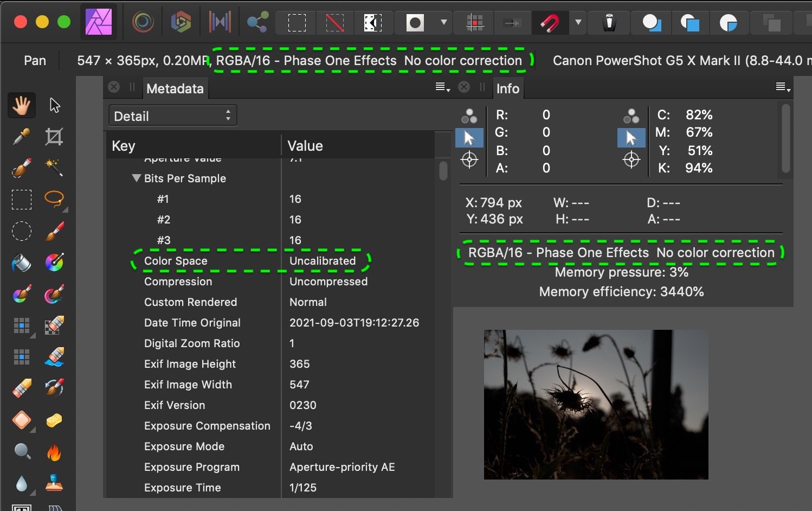Select the rectangular Marquee tool
The image size is (812, 511).
tap(22, 200)
